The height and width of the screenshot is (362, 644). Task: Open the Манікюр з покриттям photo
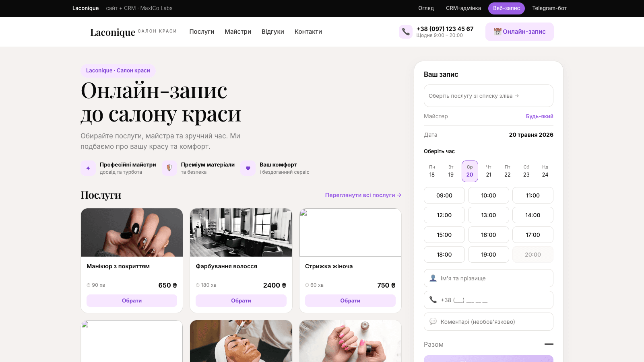[132, 232]
